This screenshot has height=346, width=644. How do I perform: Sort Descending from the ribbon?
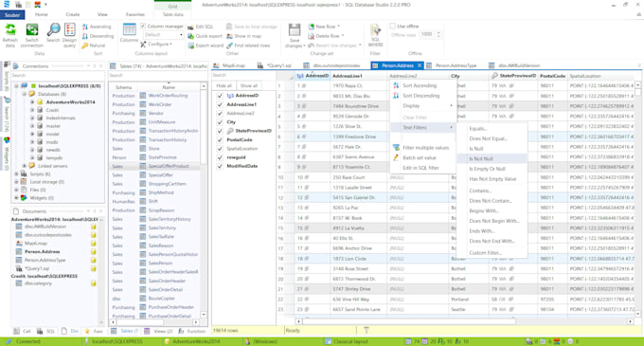98,36
